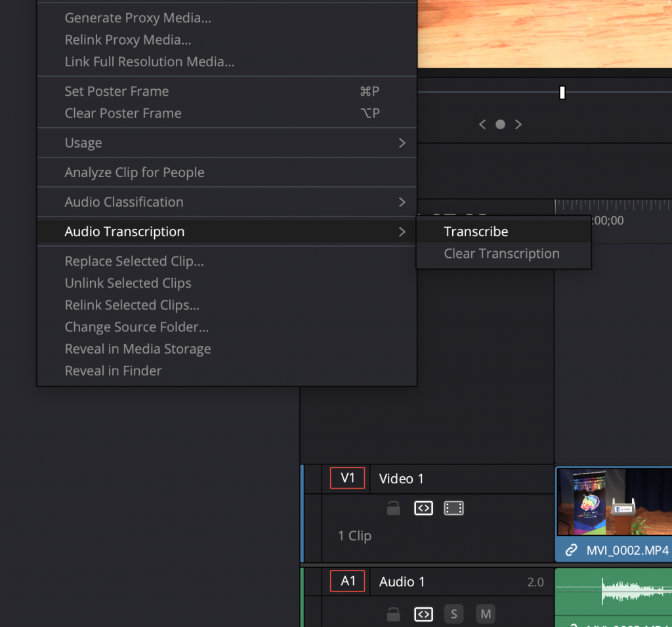
Task: Toggle the V1 destination control
Action: (x=347, y=479)
